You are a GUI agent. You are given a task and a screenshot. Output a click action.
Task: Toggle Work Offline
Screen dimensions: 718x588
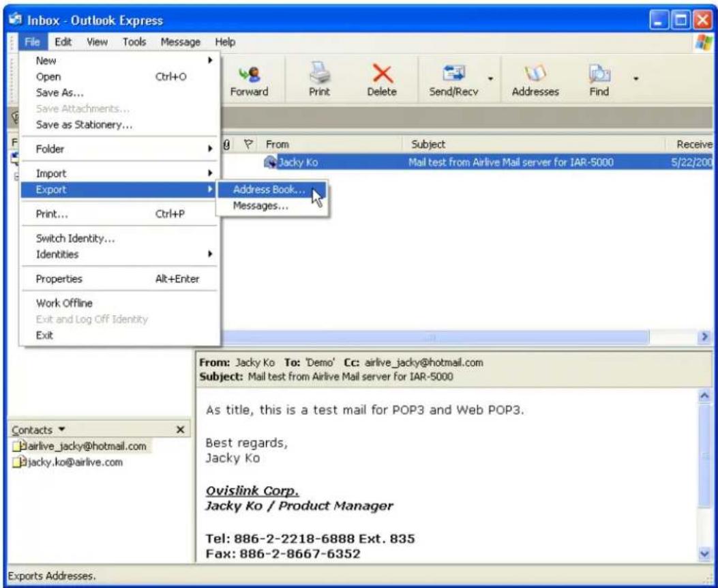[119, 303]
